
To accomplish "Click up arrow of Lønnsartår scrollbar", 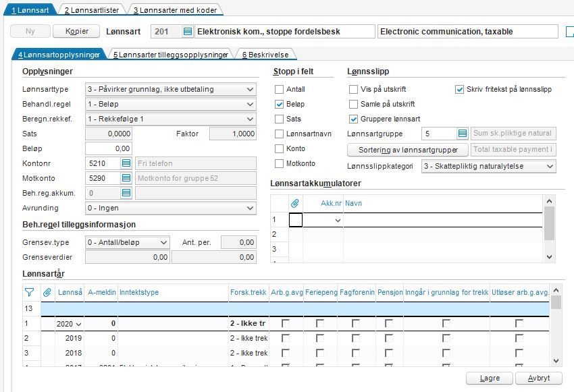I will (x=556, y=290).
